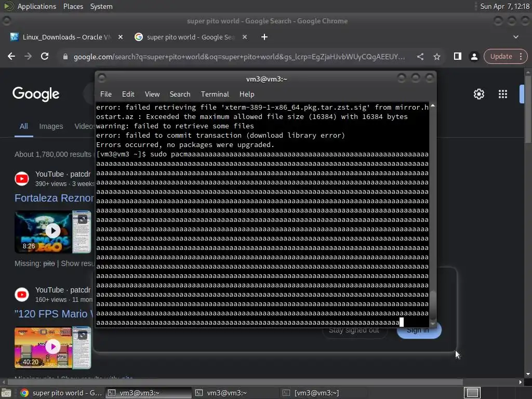Viewport: 532px width, 399px height.
Task: Switch to Chrome taskbar entry
Action: (61, 393)
